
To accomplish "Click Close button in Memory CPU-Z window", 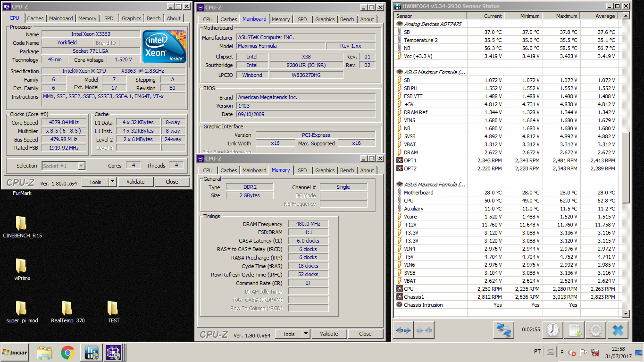I will (365, 334).
